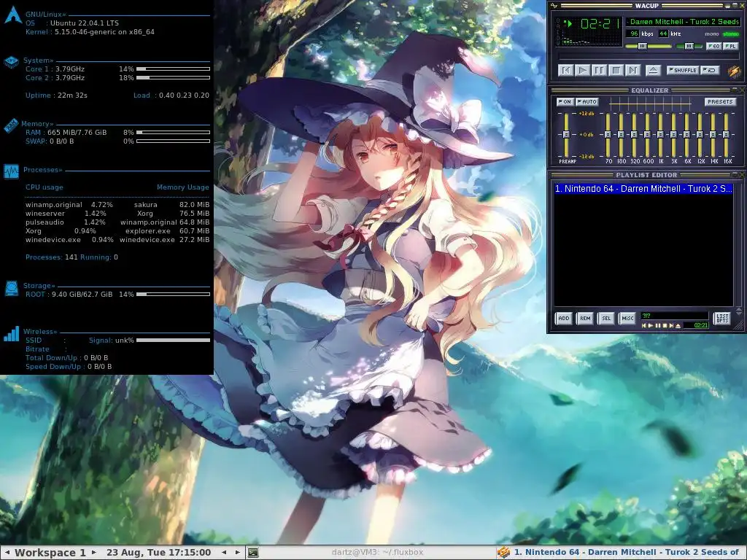Click the WACUP lightning bolt logo
747x560 pixels.
[735, 71]
